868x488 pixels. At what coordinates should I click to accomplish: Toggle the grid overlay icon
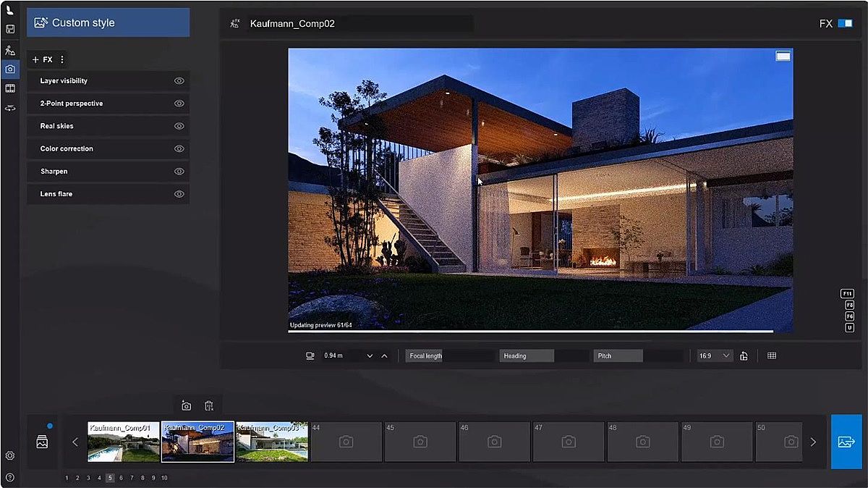coord(772,356)
